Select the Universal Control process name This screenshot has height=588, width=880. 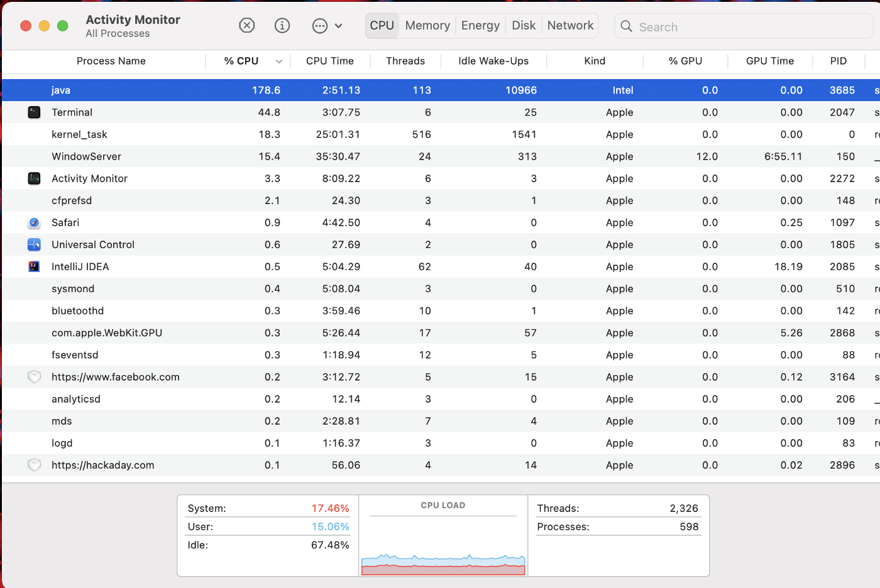click(x=93, y=244)
